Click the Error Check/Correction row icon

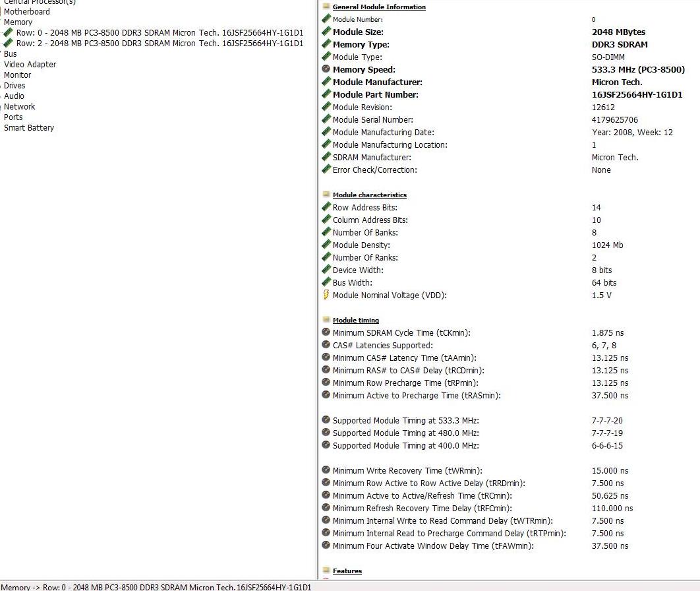326,169
